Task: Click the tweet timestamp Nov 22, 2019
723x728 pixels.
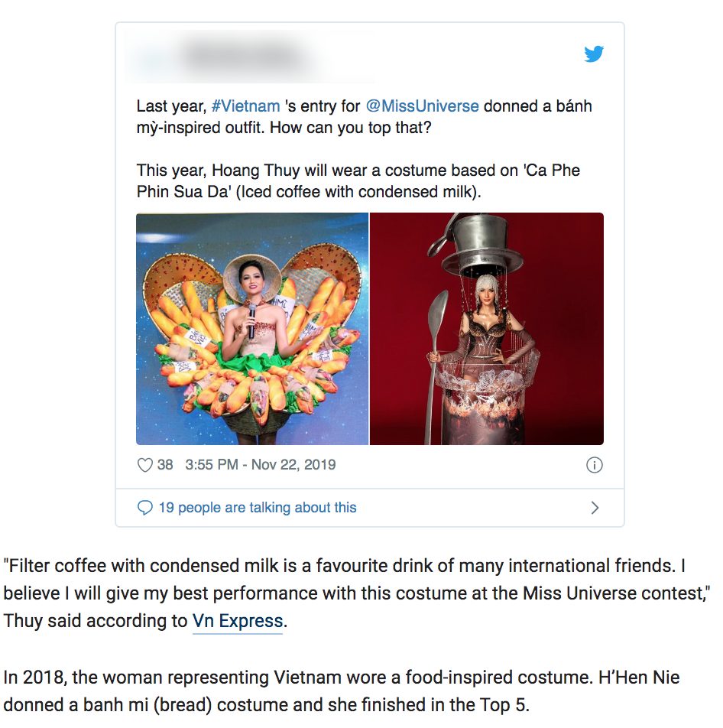Action: (x=293, y=465)
